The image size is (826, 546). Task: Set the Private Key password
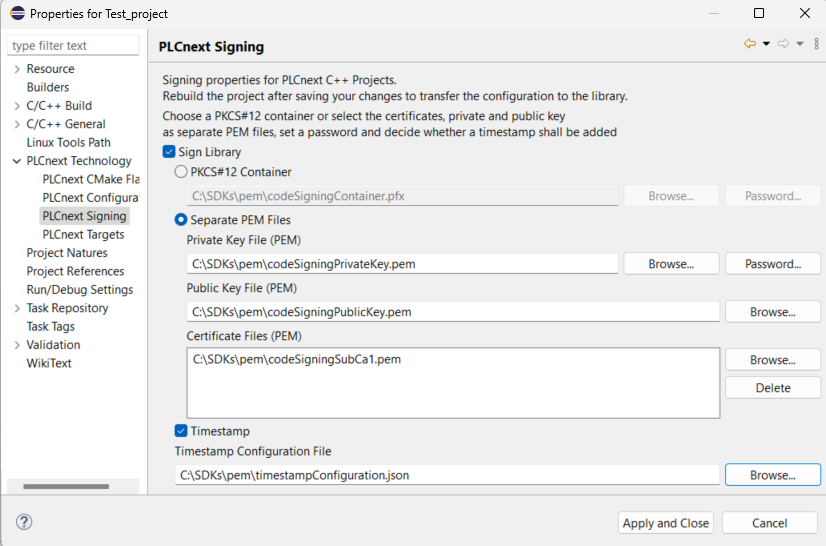pyautogui.click(x=773, y=264)
